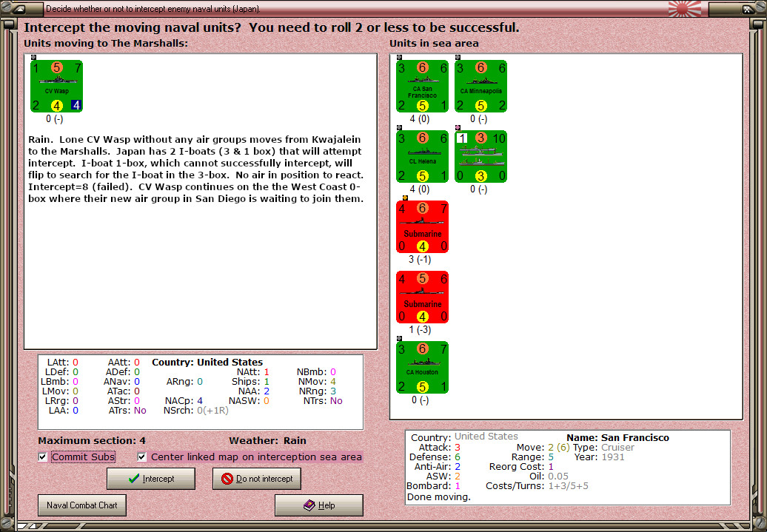Select the CA Houston cruiser counter

point(422,367)
